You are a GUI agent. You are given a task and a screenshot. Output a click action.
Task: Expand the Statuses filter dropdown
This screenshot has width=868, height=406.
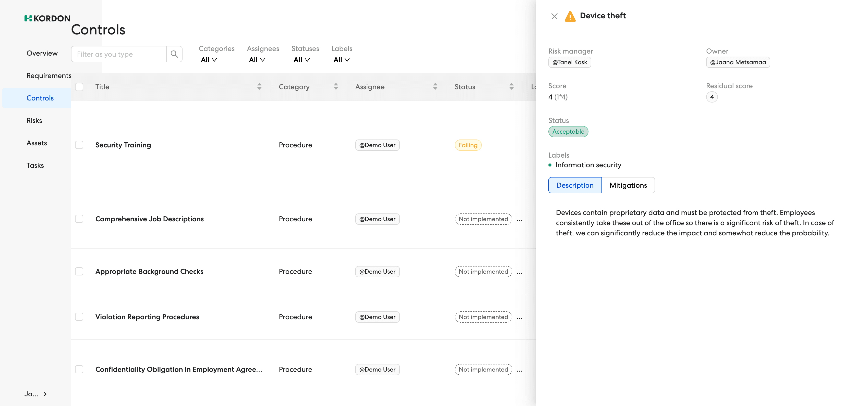click(x=301, y=60)
